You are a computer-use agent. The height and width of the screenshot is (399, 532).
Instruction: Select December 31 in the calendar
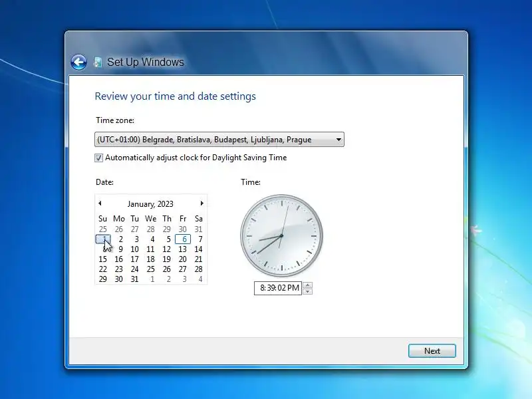pyautogui.click(x=199, y=229)
